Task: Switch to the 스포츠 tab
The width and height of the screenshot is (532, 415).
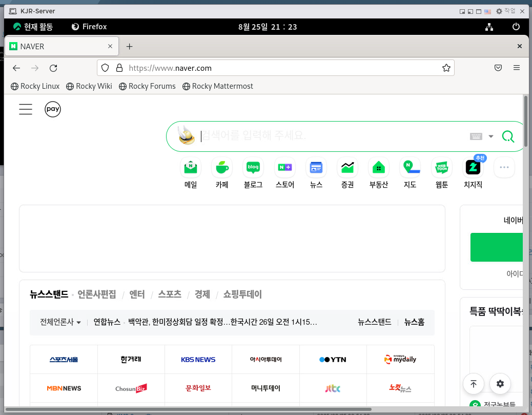Action: (x=170, y=294)
